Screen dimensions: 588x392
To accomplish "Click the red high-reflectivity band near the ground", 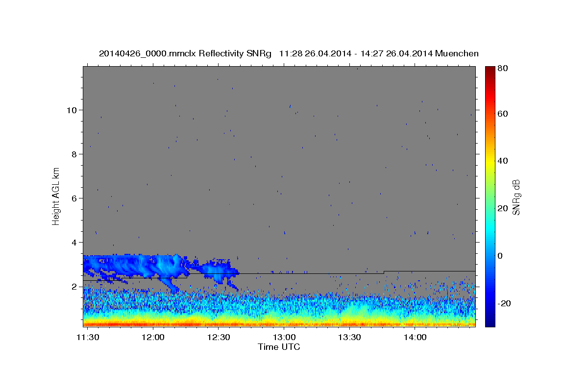I will (x=279, y=324).
